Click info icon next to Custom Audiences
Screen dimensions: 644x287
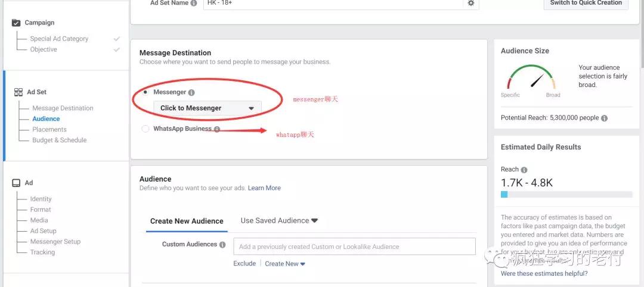[x=222, y=245]
